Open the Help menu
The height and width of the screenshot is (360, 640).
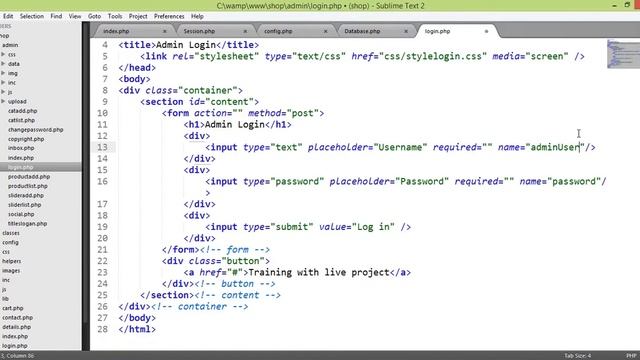197,16
